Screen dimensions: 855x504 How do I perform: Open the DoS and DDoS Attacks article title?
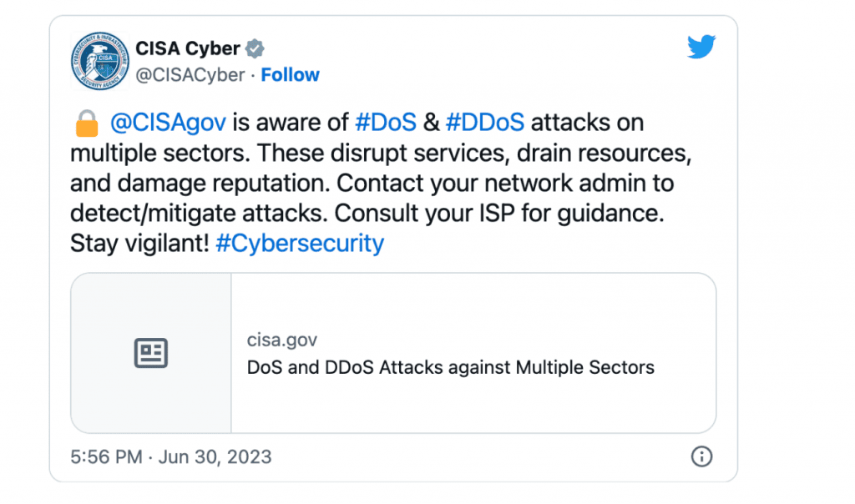tap(451, 367)
